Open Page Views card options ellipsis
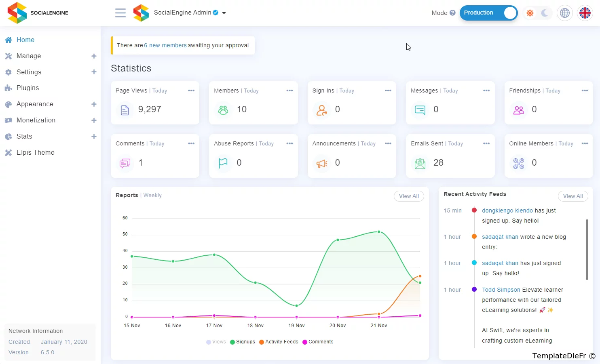 (x=191, y=90)
